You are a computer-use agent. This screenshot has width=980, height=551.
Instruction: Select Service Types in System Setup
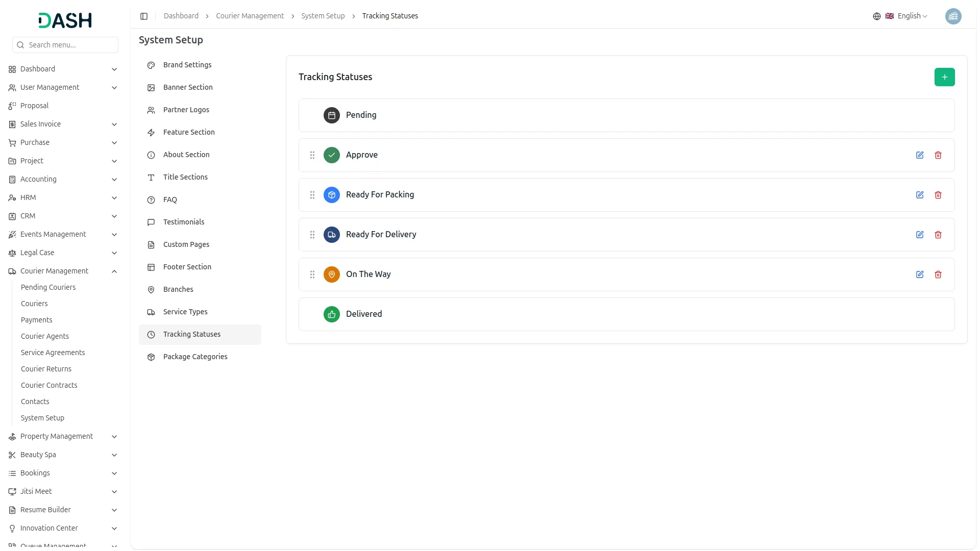185,312
